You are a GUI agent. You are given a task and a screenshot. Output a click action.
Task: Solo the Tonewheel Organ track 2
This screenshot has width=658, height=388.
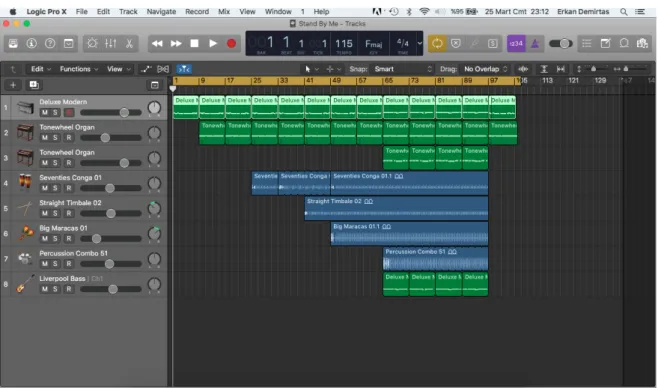coord(55,138)
